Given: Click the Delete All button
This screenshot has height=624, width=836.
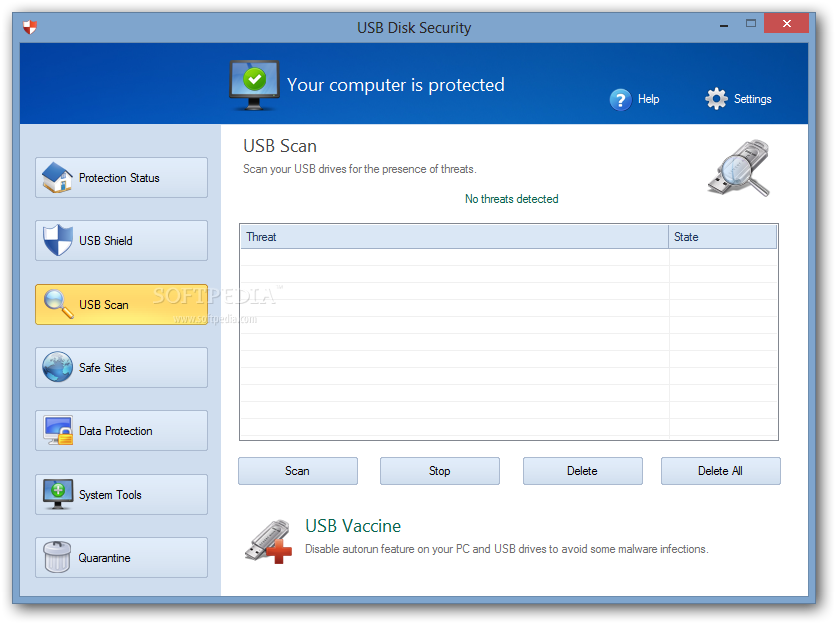Looking at the screenshot, I should 721,471.
